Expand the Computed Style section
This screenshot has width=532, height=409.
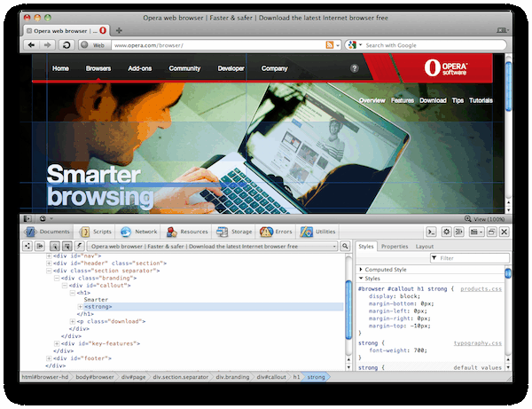[360, 269]
